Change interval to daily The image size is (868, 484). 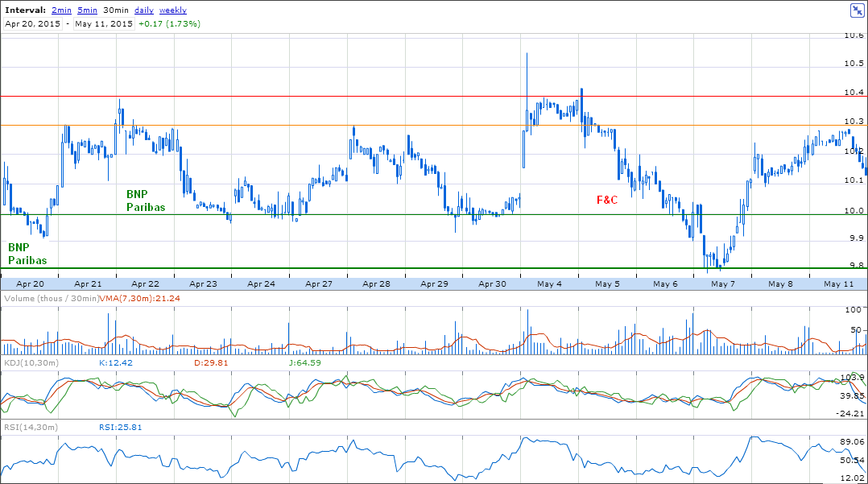point(144,10)
